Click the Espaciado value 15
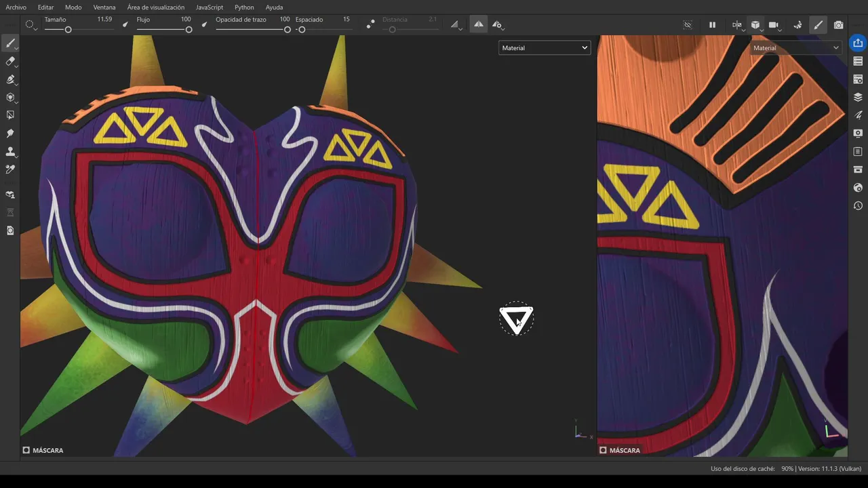Screen dimensions: 868x488 (347, 20)
